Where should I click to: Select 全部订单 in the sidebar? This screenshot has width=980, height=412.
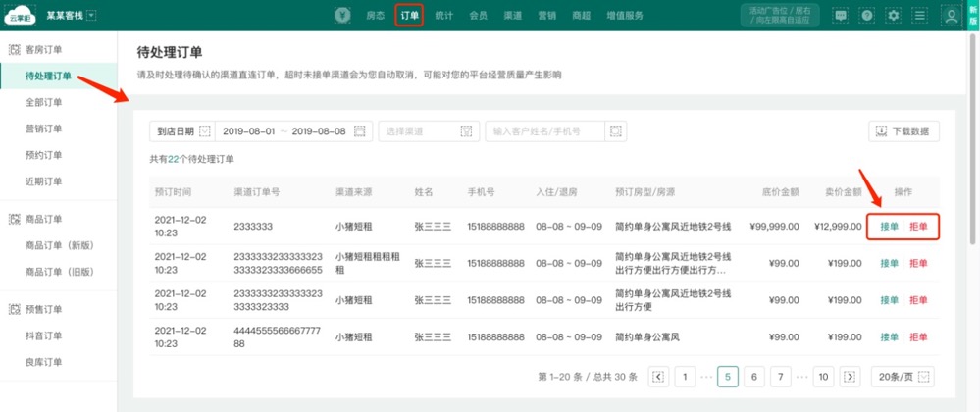(43, 102)
